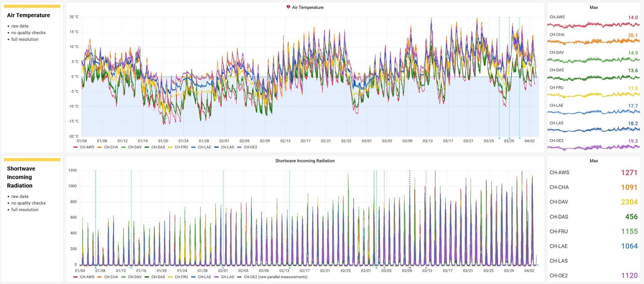Toggle CH-DAS series in Air Temperature legend
Image resolution: width=644 pixels, height=284 pixels.
click(158, 147)
